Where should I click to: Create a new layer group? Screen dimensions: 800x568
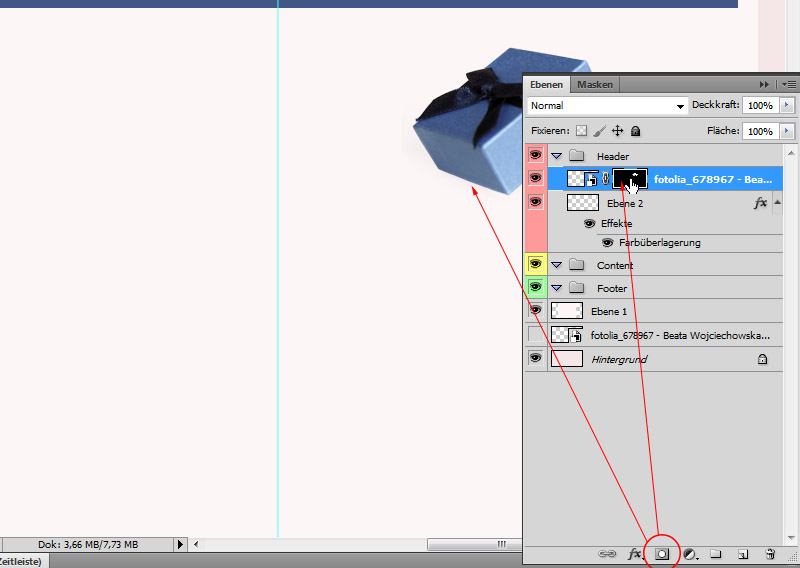716,553
